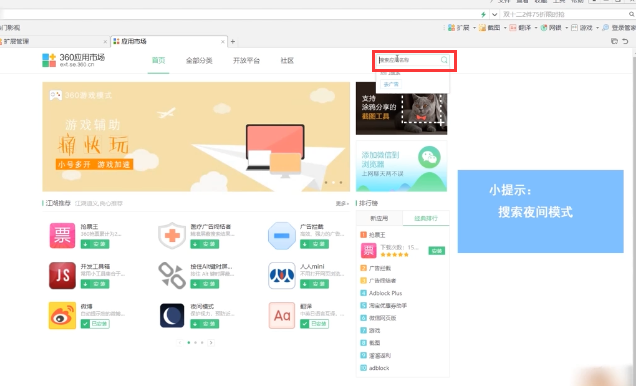Open the moon night mode app icon
Viewport: 636px width, 386px height.
click(172, 315)
